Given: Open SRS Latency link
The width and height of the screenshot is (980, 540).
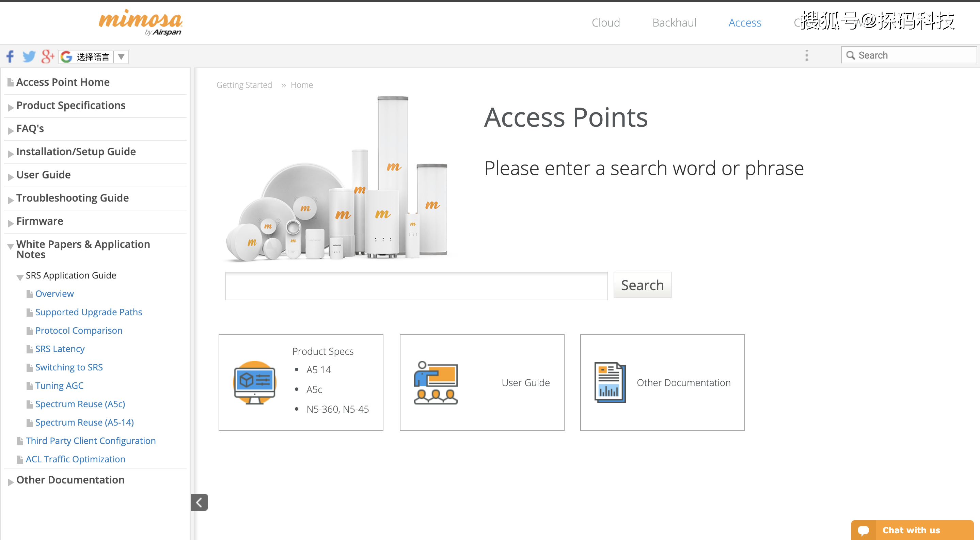Looking at the screenshot, I should [60, 349].
